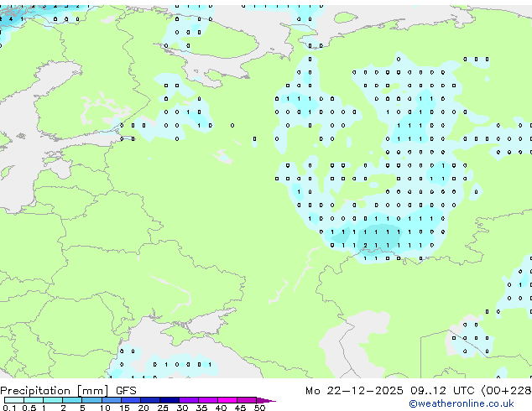Select the 45–50 mm legend swatch
532x411 pixels.
247,400
